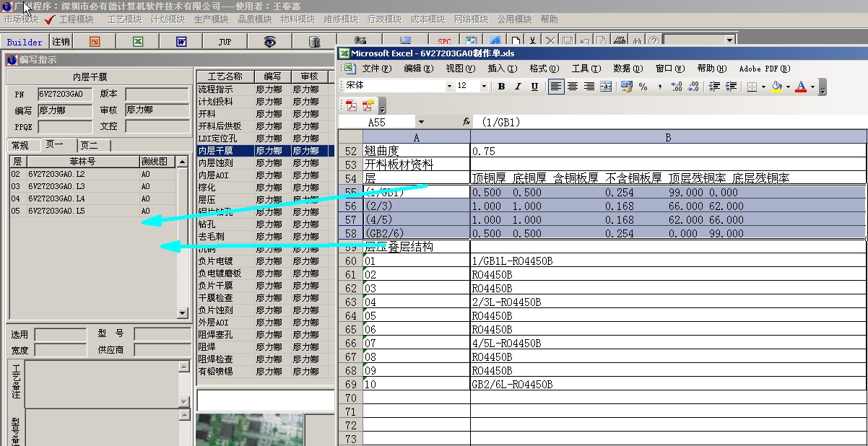Toggle Bold formatting in Excel
This screenshot has height=446, width=868.
[x=501, y=87]
